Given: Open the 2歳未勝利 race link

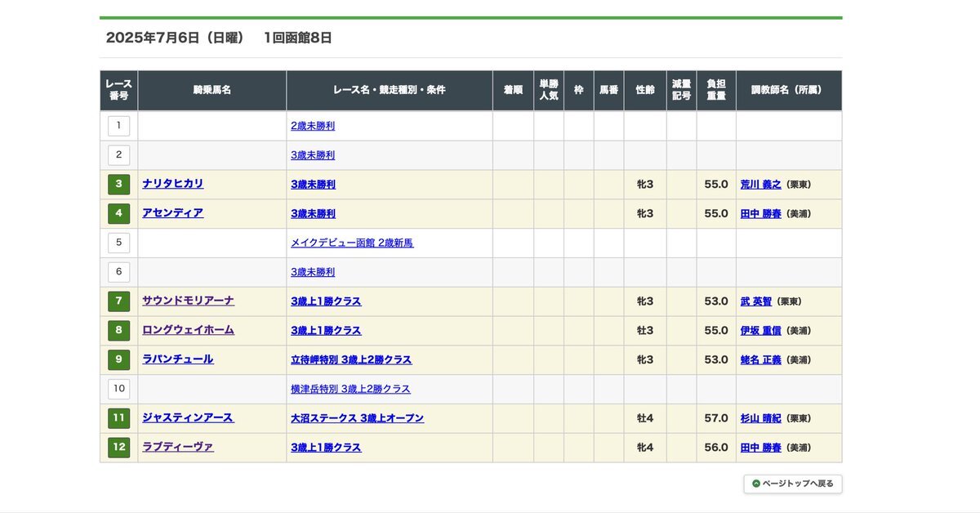Looking at the screenshot, I should click(313, 126).
